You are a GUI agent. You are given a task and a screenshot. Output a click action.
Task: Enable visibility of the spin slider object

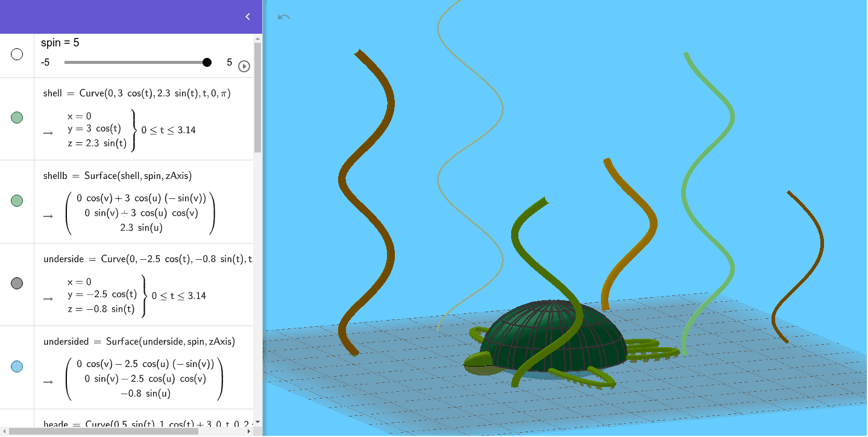[16, 54]
